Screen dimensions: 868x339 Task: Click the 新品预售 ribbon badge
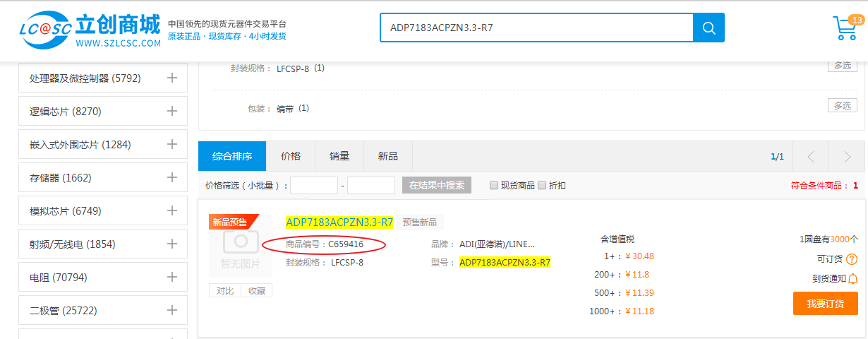point(232,222)
